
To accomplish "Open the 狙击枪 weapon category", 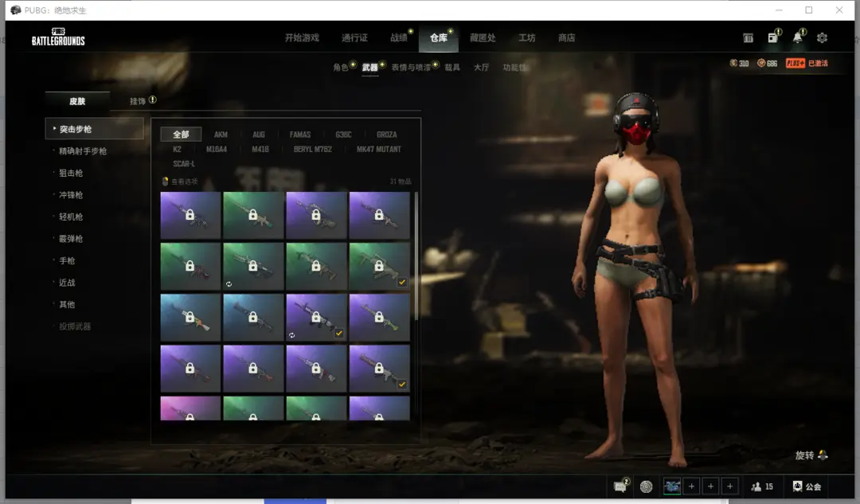I will [71, 173].
